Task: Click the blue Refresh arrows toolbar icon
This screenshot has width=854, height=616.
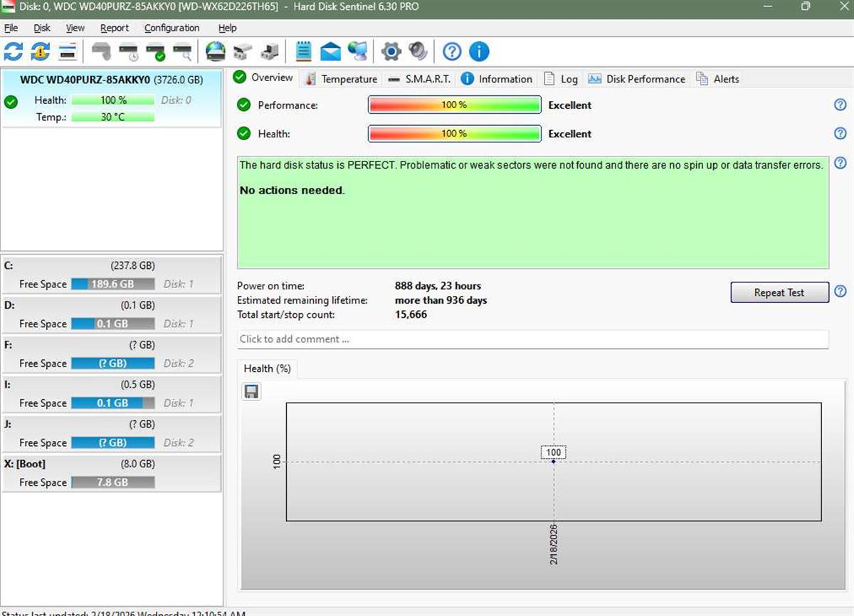Action: 14,51
